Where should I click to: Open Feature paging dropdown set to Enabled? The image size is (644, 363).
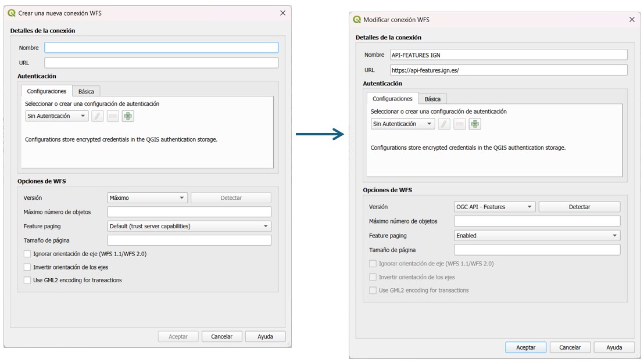coord(537,236)
